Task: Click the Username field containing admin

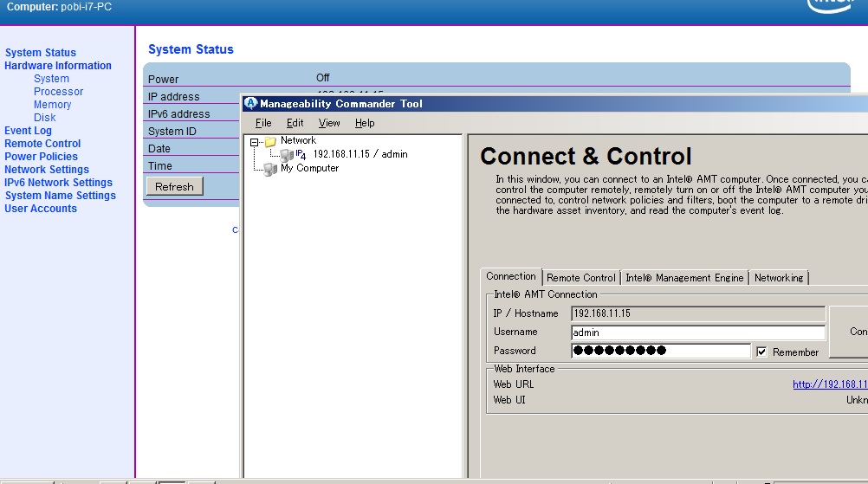Action: (x=698, y=332)
